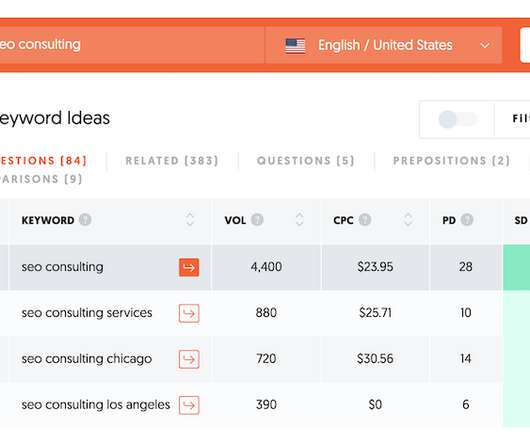Screen dimensions: 530x442
Task: Focus the seo consulting search input field
Action: pyautogui.click(x=132, y=45)
